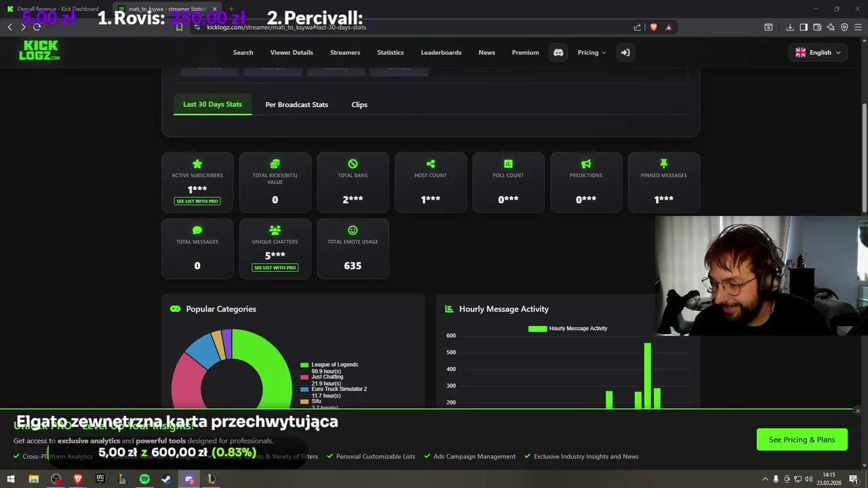Open Statistics in the navbar
This screenshot has height=488, width=868.
click(x=390, y=52)
